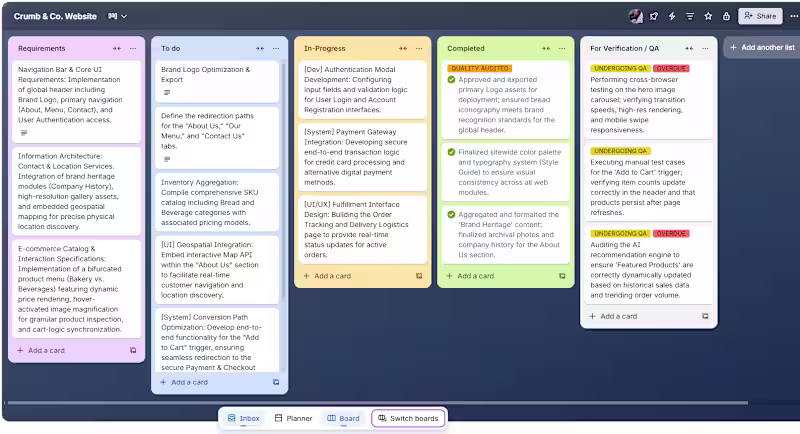Open description icon on Brand Logo Optimization card

(x=167, y=92)
